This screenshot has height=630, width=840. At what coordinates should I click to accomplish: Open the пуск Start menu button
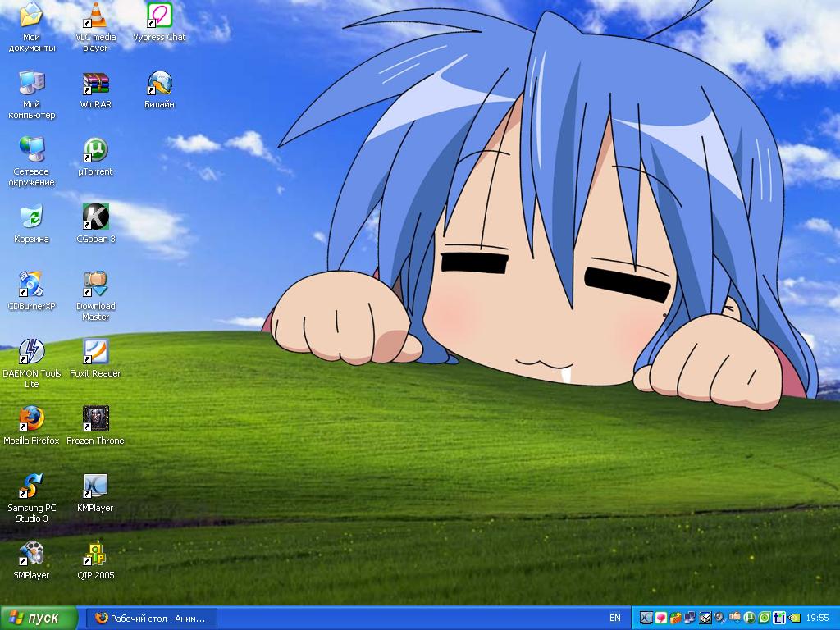click(x=39, y=619)
